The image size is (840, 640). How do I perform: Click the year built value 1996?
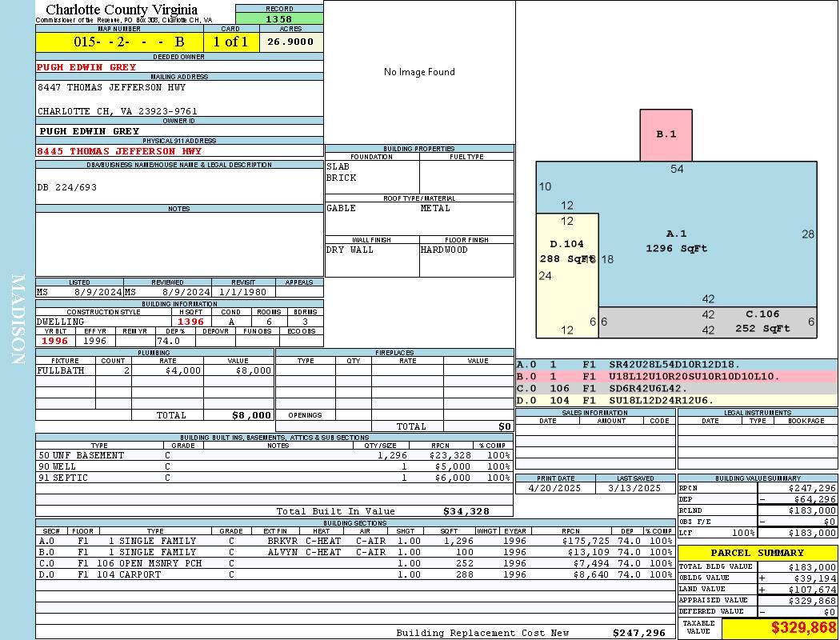tap(55, 341)
